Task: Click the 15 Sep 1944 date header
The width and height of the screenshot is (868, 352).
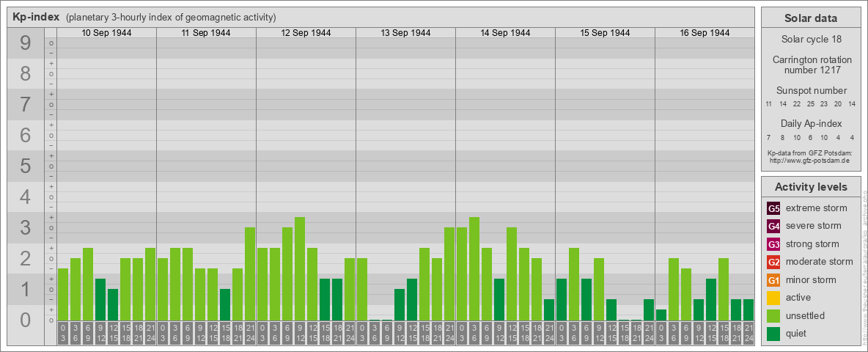Action: point(605,33)
